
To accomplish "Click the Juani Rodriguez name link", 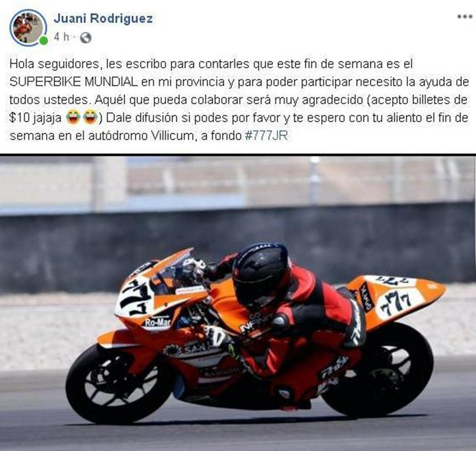I will tap(103, 19).
